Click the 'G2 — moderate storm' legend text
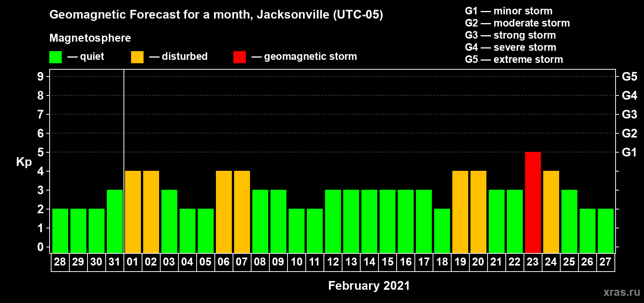644x303 pixels. (x=517, y=23)
